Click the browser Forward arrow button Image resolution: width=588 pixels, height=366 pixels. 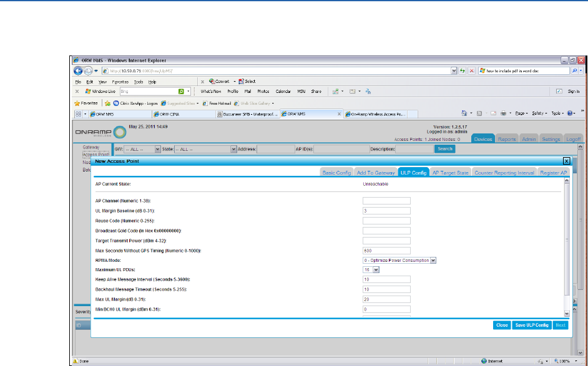[x=87, y=71]
